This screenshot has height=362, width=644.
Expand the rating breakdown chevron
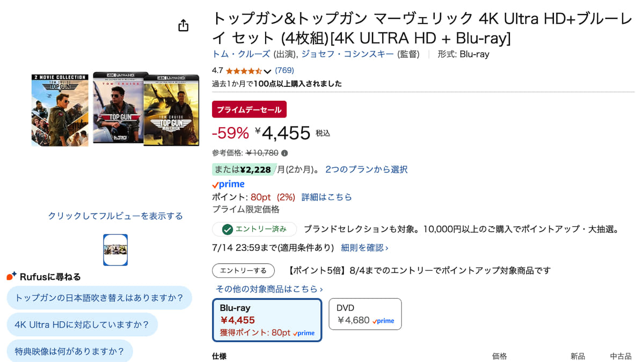(268, 71)
